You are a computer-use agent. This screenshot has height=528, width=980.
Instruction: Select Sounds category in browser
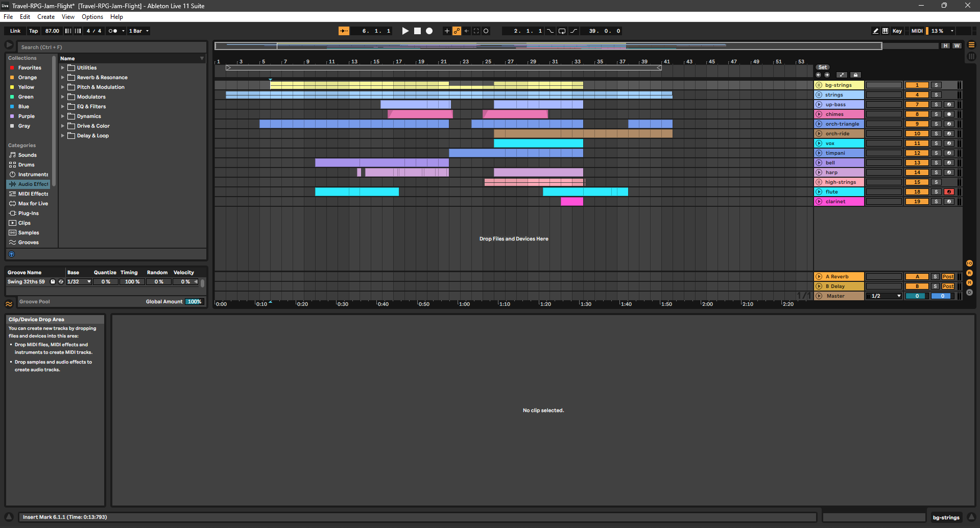click(28, 155)
